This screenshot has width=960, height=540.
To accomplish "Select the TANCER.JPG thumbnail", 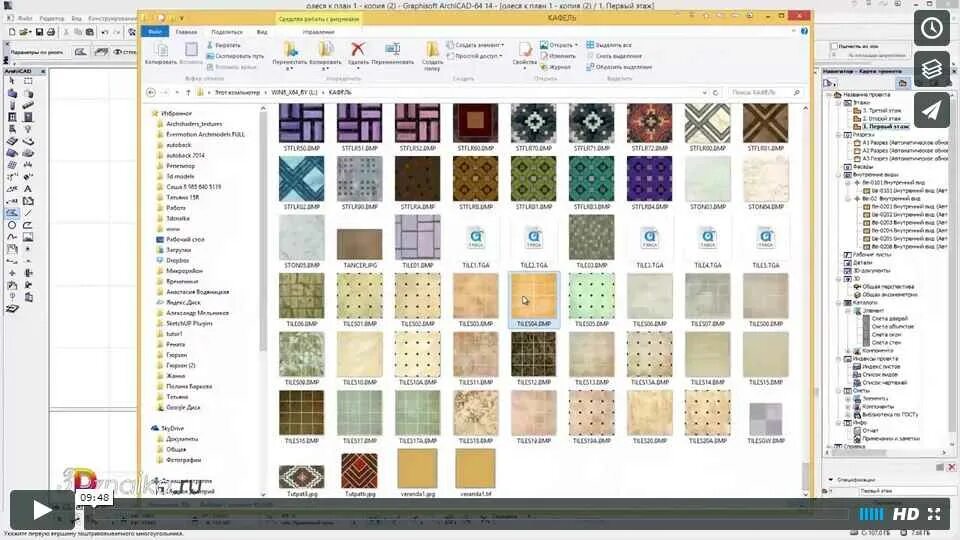I will (359, 246).
